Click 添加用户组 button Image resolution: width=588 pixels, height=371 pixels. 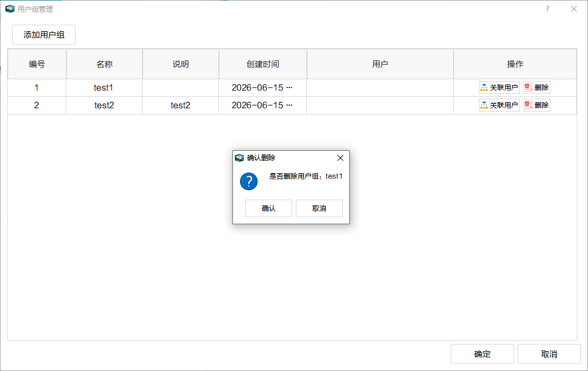[x=44, y=35]
